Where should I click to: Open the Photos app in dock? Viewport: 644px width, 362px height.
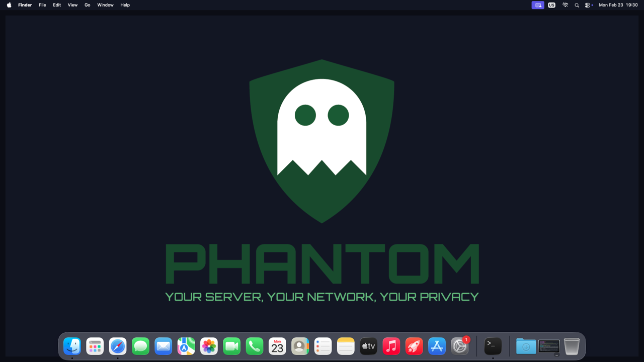click(209, 346)
